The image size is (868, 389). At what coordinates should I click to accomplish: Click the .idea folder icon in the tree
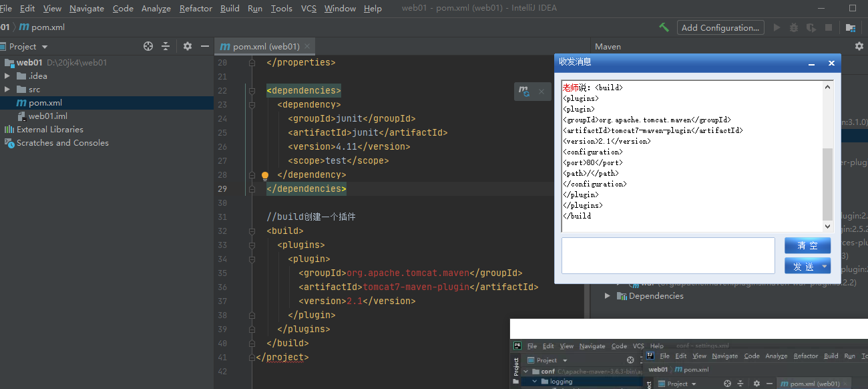coord(21,76)
